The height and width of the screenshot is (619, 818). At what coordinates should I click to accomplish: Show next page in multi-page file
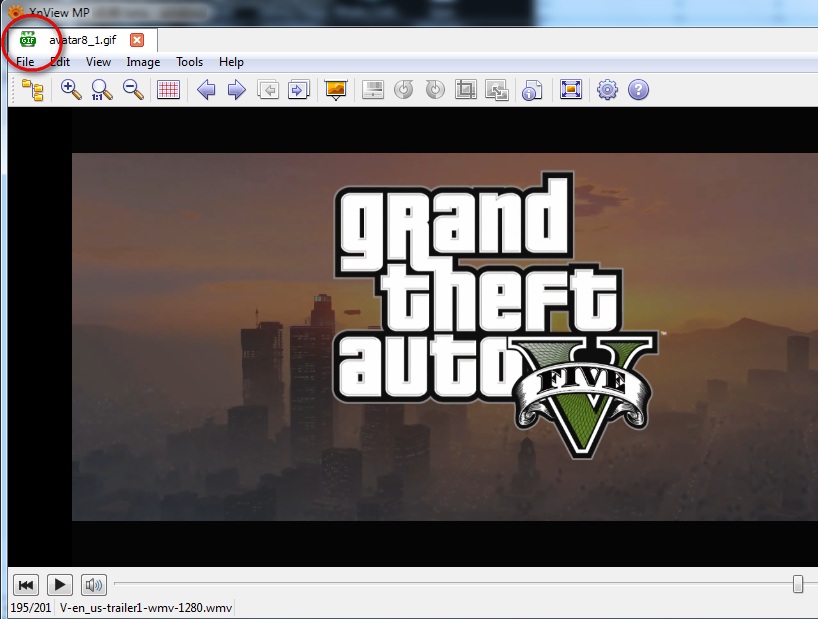(299, 90)
